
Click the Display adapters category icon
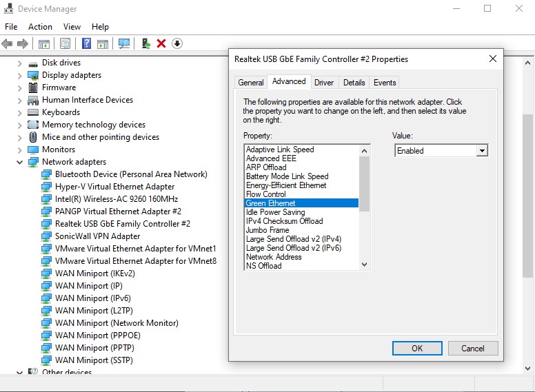pyautogui.click(x=33, y=75)
